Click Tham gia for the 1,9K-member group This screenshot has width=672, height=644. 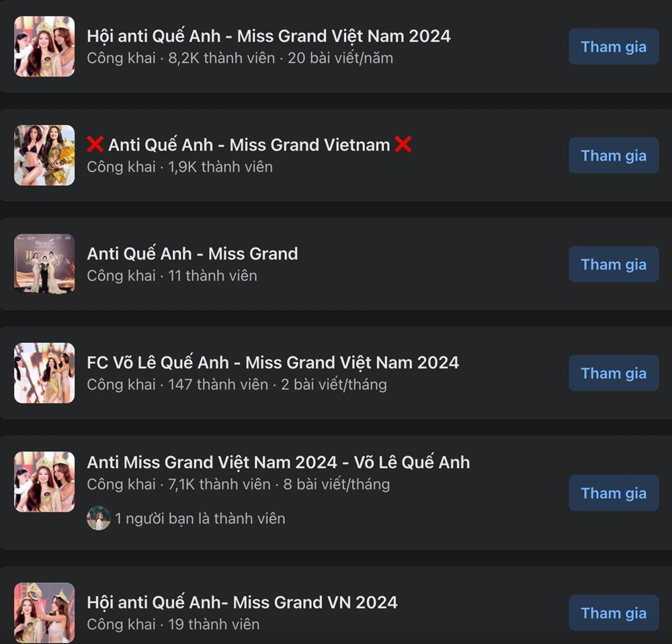614,156
